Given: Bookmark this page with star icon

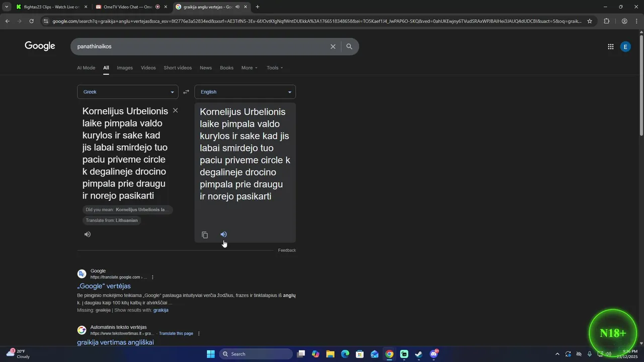Looking at the screenshot, I should [x=590, y=21].
